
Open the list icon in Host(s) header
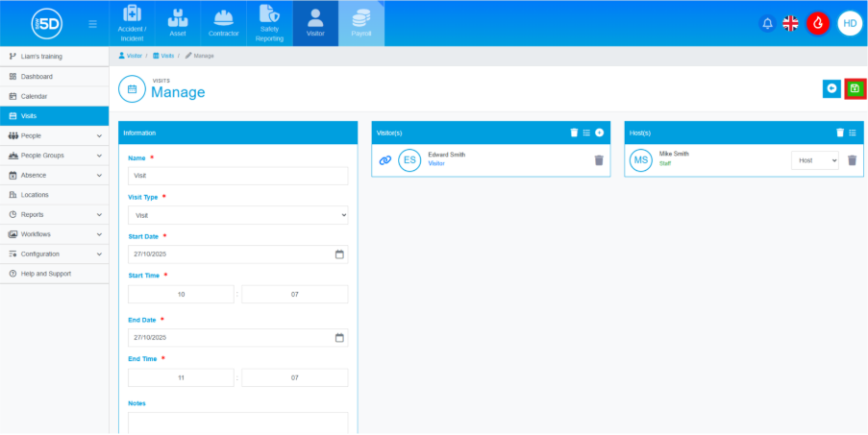pyautogui.click(x=852, y=133)
